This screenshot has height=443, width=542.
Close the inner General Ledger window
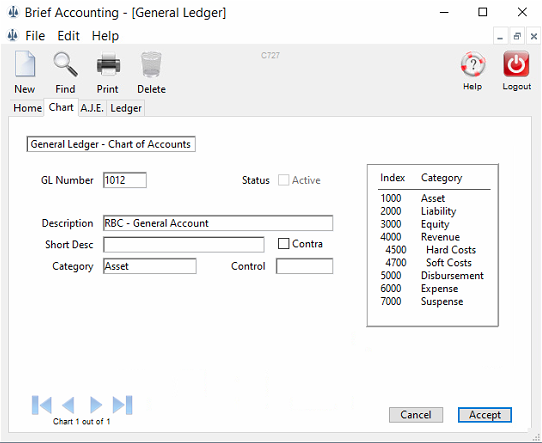(x=534, y=36)
